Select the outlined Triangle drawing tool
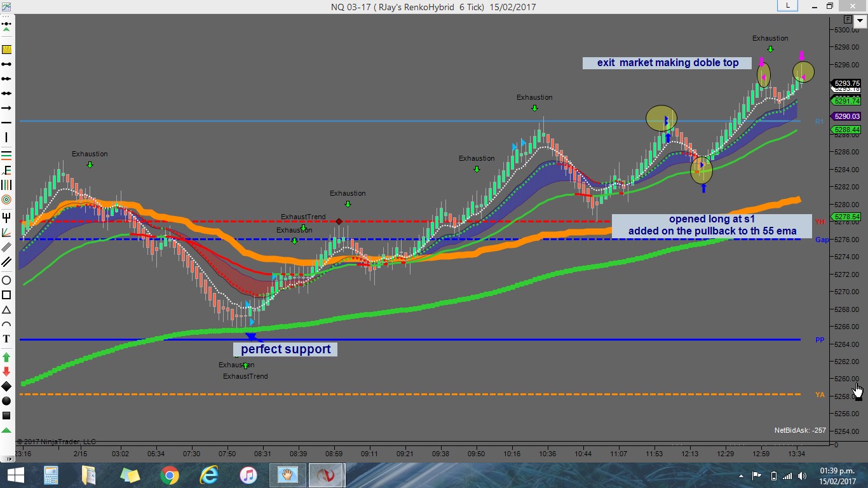868x488 pixels. click(6, 309)
